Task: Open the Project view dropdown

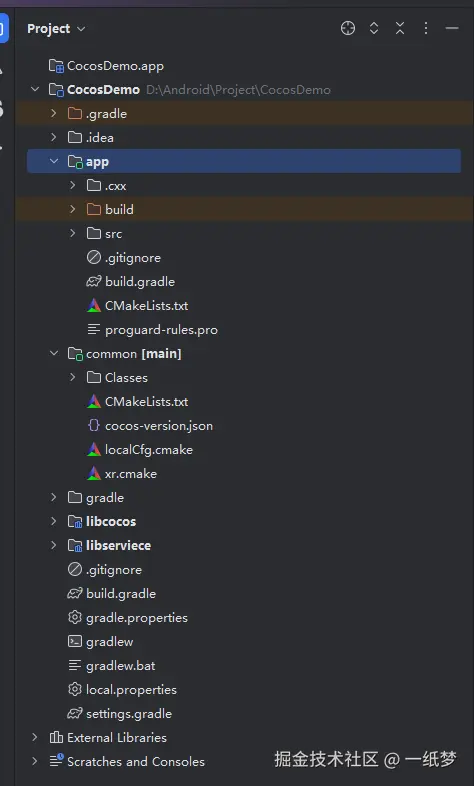Action: [56, 29]
